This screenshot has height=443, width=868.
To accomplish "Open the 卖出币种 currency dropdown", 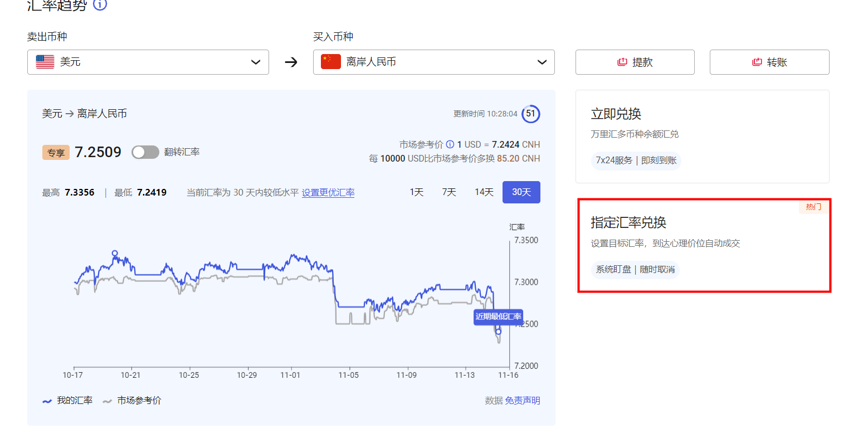I will [x=148, y=62].
